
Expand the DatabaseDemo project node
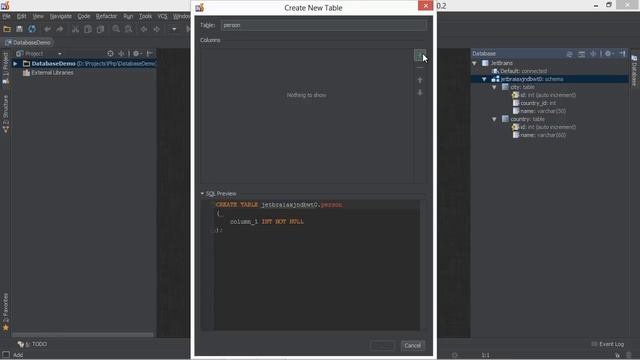point(15,64)
